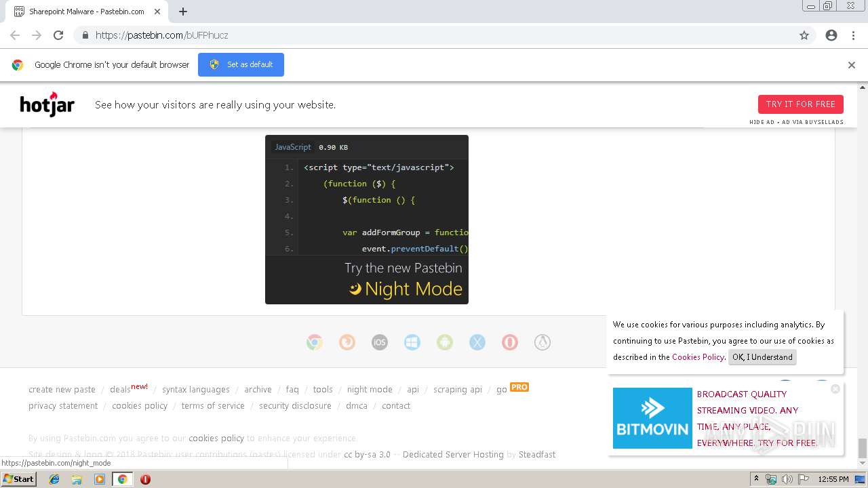The width and height of the screenshot is (868, 488).
Task: Open Windows Explorer folder in taskbar
Action: (x=77, y=479)
